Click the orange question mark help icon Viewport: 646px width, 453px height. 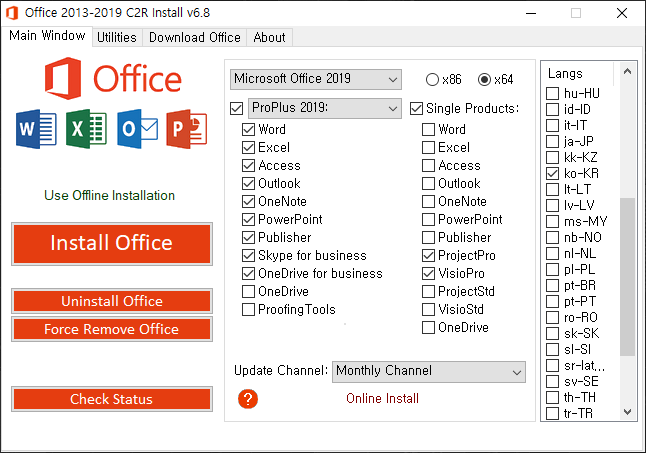(x=249, y=399)
